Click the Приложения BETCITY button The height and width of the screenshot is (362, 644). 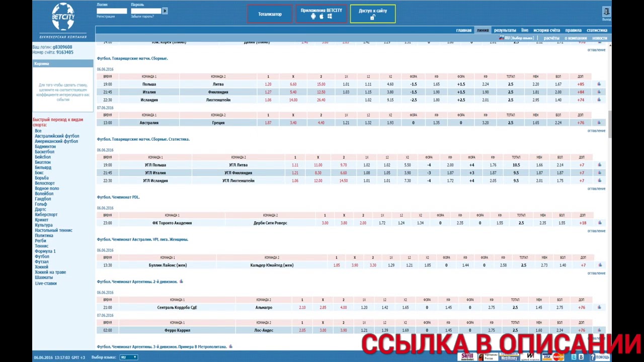pyautogui.click(x=321, y=14)
